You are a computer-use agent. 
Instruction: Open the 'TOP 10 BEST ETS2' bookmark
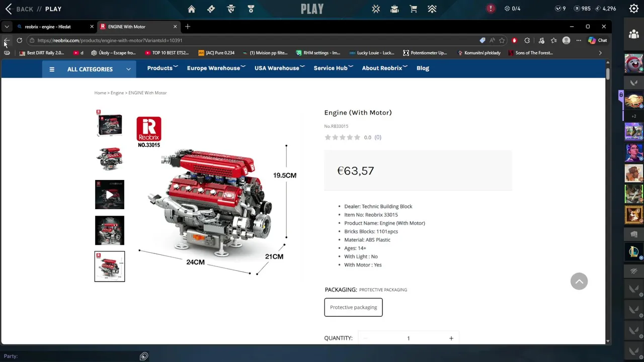coord(167,53)
